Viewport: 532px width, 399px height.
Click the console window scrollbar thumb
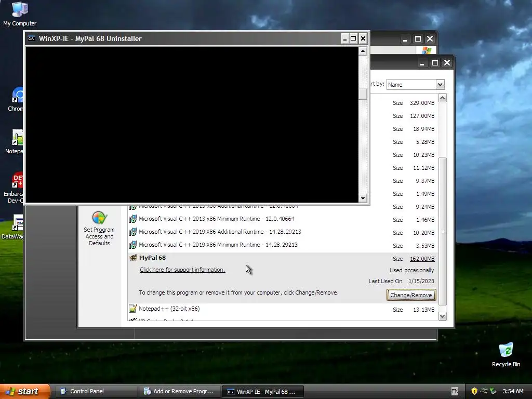pyautogui.click(x=363, y=95)
